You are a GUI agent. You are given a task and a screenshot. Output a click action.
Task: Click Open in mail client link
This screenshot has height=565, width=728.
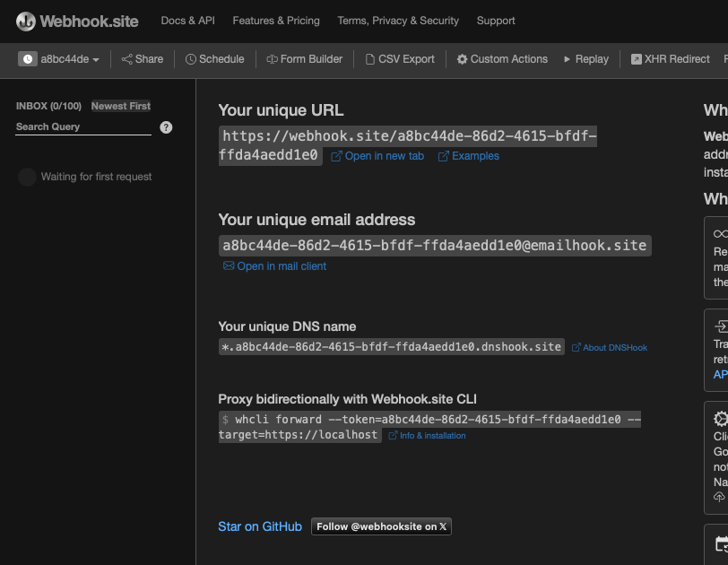pyautogui.click(x=275, y=266)
